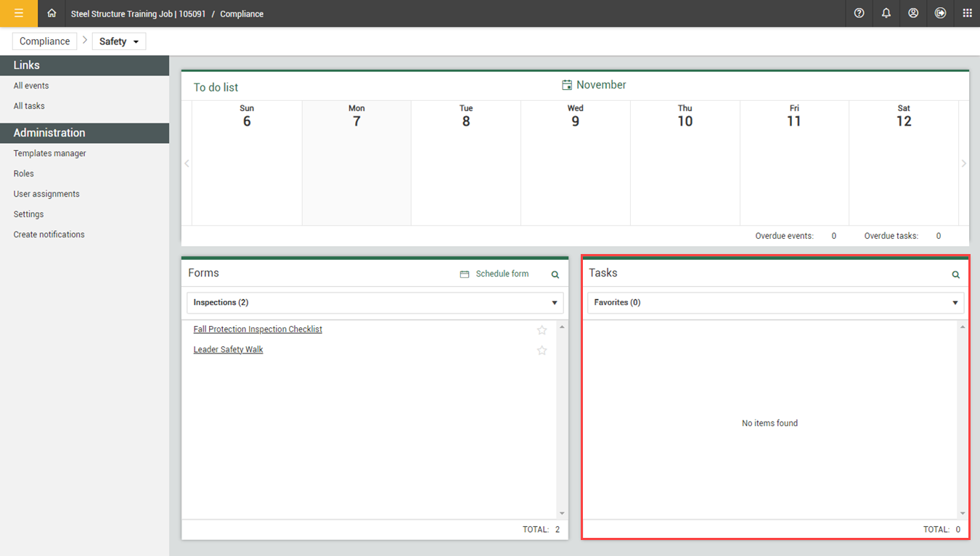Click the Compliance breadcrumb button
This screenshot has height=556, width=980.
pos(45,41)
